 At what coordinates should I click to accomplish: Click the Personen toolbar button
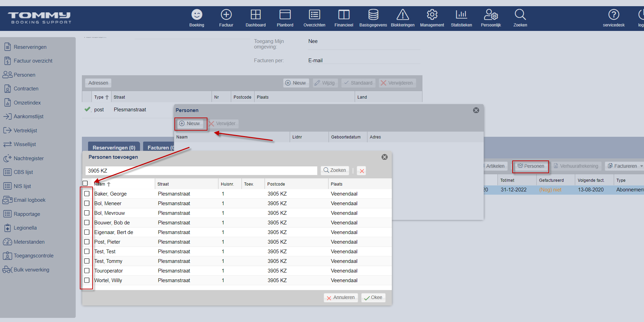click(531, 166)
